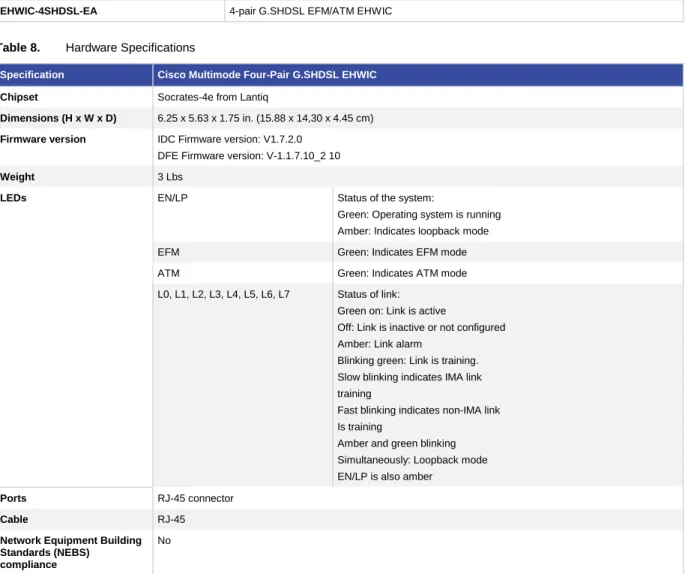The height and width of the screenshot is (574, 685).
Task: Click the 'Hardware Specifications' table caption
Action: click(130, 48)
